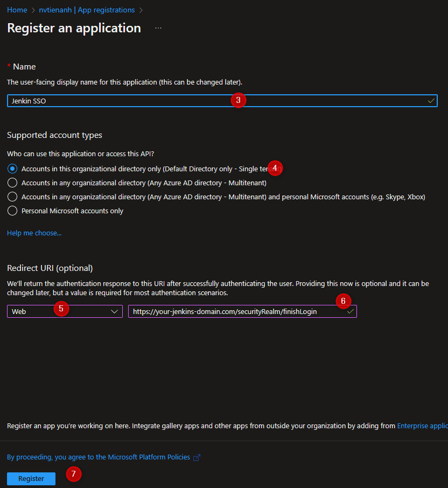Viewport: 448px width, 488px height.
Task: Click the Who can use this application question
Action: (81, 154)
